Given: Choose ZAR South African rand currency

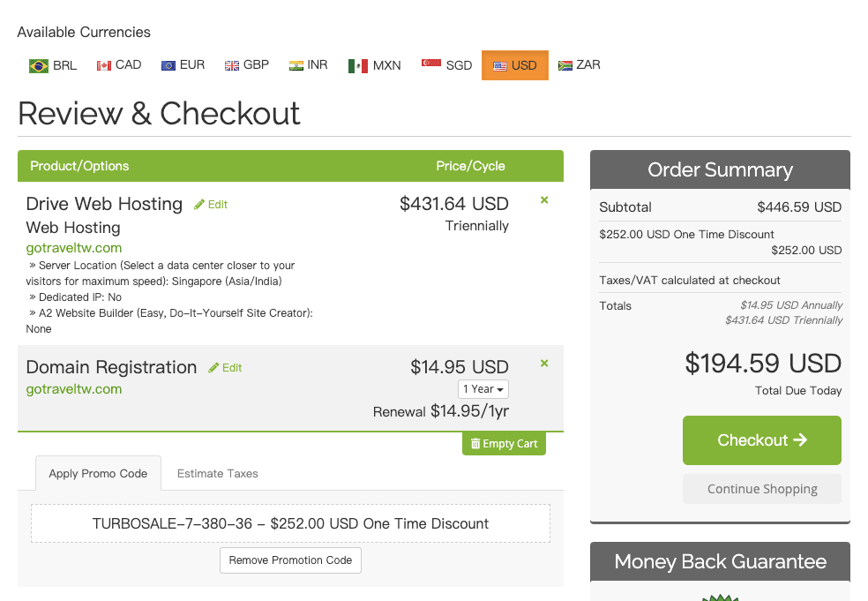Looking at the screenshot, I should click(x=580, y=65).
